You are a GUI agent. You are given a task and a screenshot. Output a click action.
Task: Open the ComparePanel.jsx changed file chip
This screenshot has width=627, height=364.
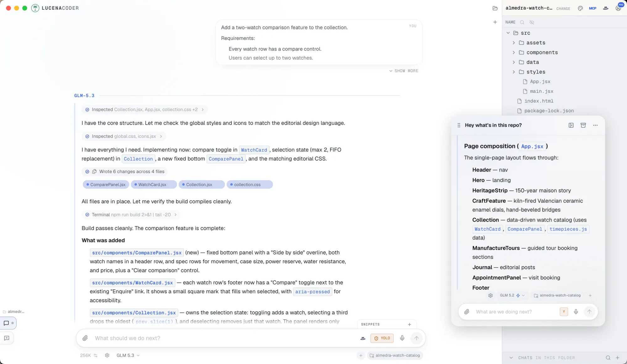[106, 185]
